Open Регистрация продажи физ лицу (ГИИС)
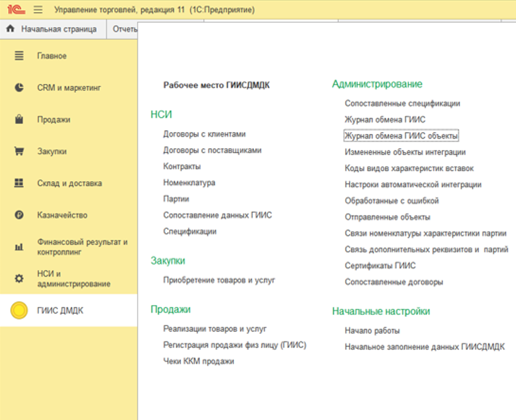Screen dimensions: 516x420 coord(234,345)
